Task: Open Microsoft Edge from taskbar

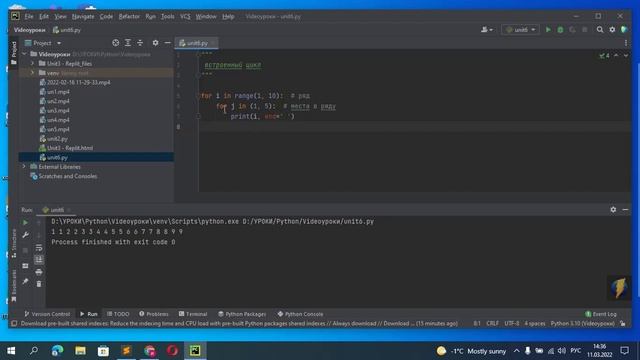Action: 57,351
